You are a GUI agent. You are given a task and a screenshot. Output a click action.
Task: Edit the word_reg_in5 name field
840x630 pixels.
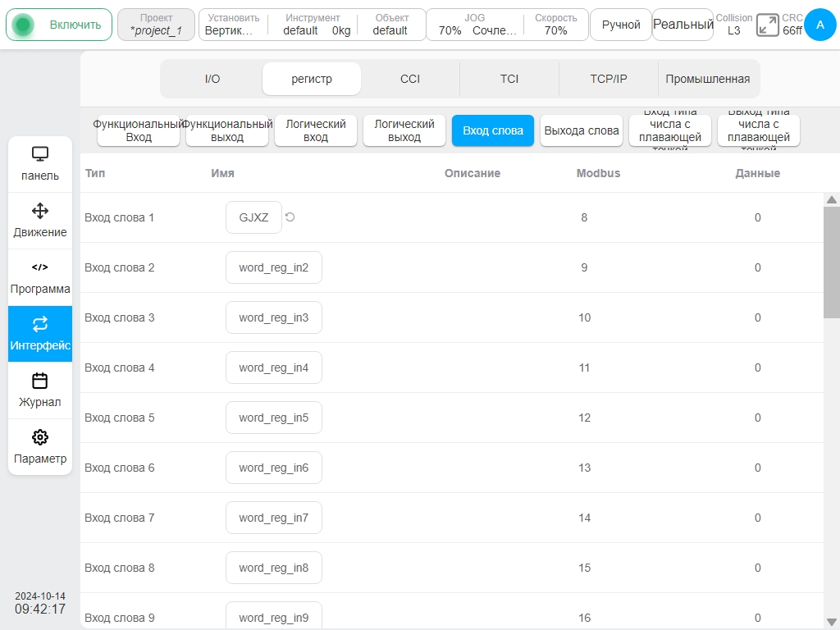pyautogui.click(x=274, y=418)
